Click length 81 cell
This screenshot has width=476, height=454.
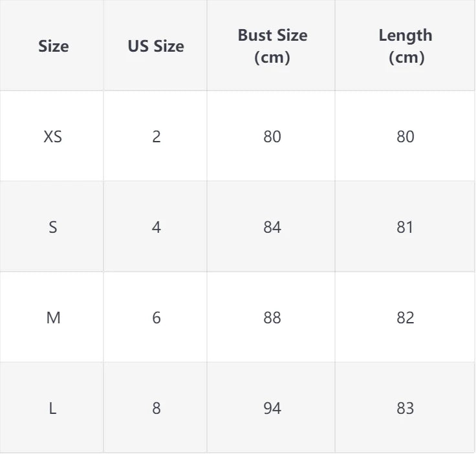[406, 227]
